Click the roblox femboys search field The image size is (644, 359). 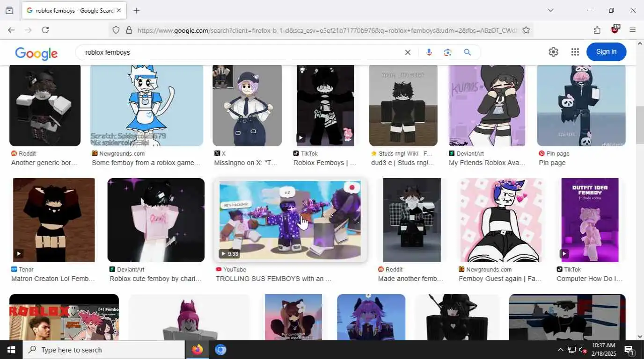241,52
